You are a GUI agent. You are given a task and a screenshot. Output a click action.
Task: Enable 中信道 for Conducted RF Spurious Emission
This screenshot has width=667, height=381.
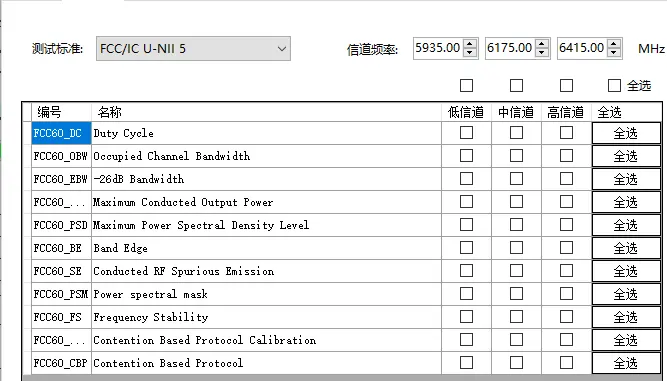pos(516,270)
